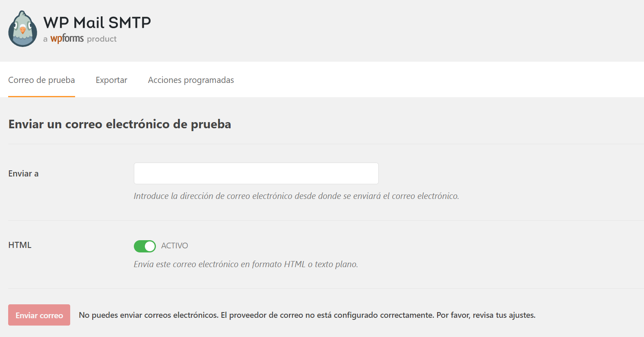This screenshot has width=644, height=337.
Task: Toggle the HTML switch off
Action: [145, 246]
